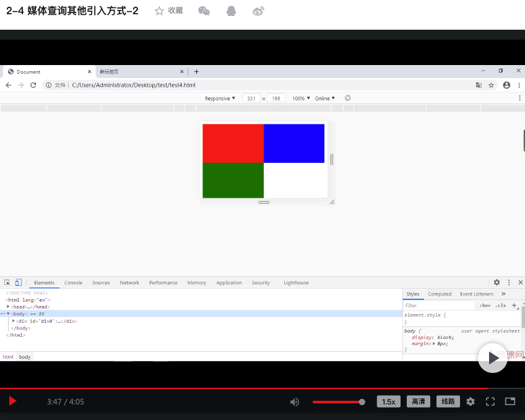The image size is (525, 420).
Task: Activate the inspect element picker icon
Action: click(x=7, y=282)
